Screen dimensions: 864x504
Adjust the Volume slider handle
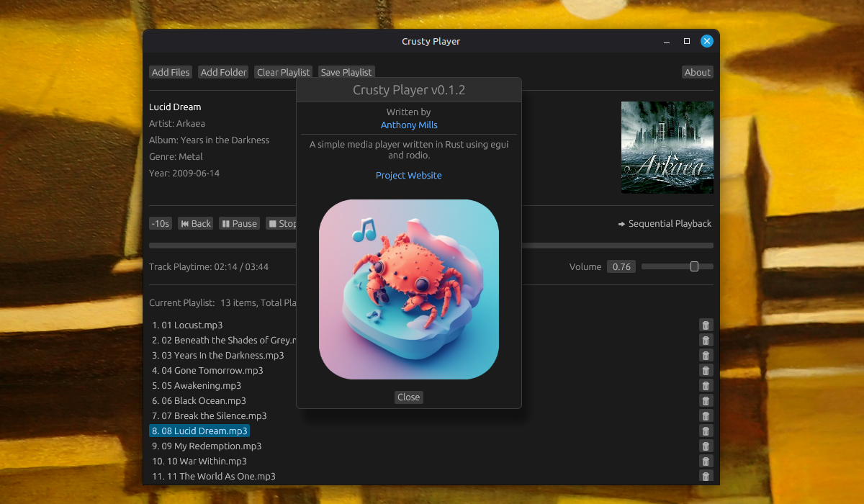pyautogui.click(x=694, y=266)
